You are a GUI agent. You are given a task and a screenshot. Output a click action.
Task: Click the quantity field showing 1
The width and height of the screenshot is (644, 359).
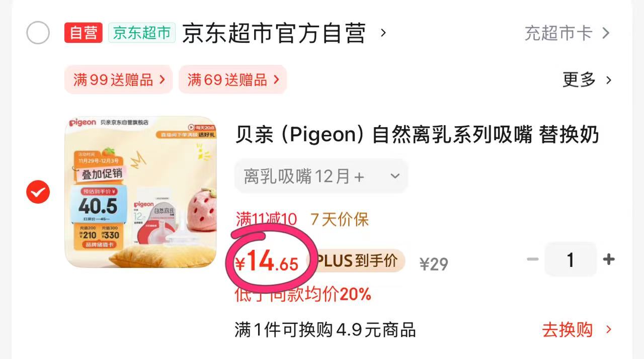pyautogui.click(x=571, y=259)
